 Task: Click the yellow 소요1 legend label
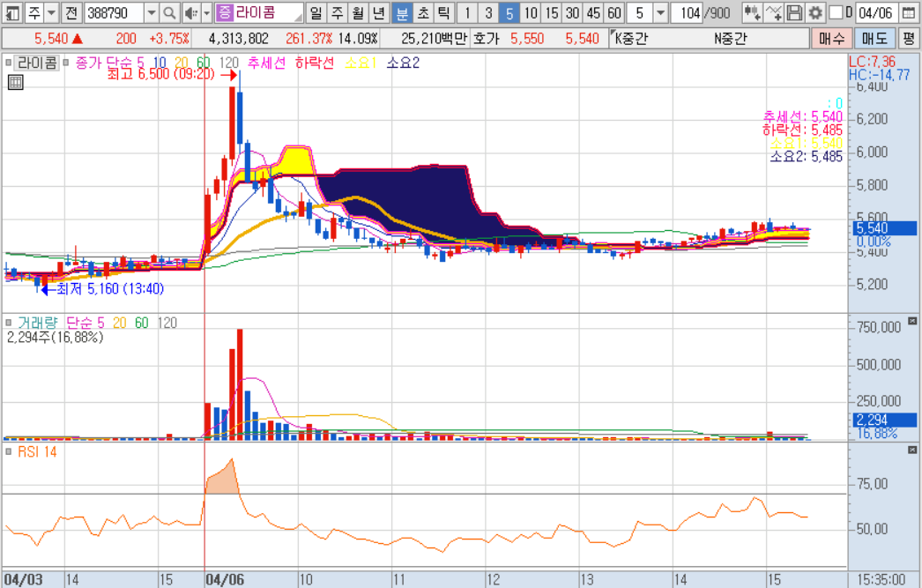361,63
